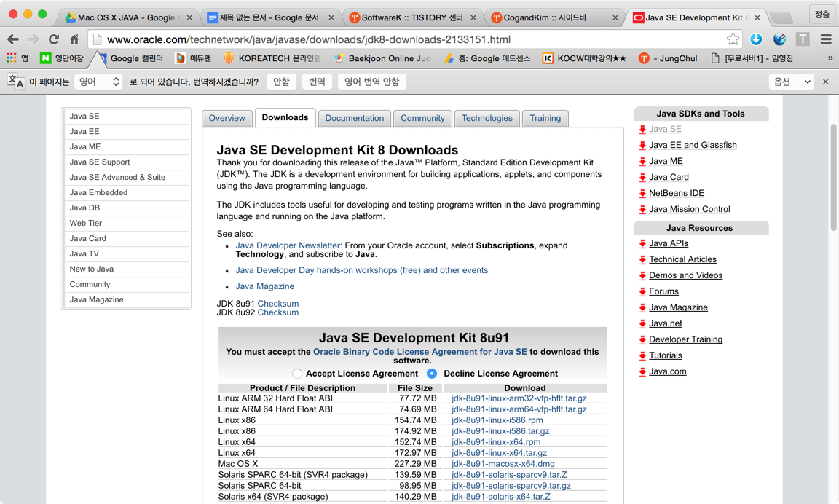Switch to the Google 문서 tab
This screenshot has height=504, width=839.
[x=269, y=17]
